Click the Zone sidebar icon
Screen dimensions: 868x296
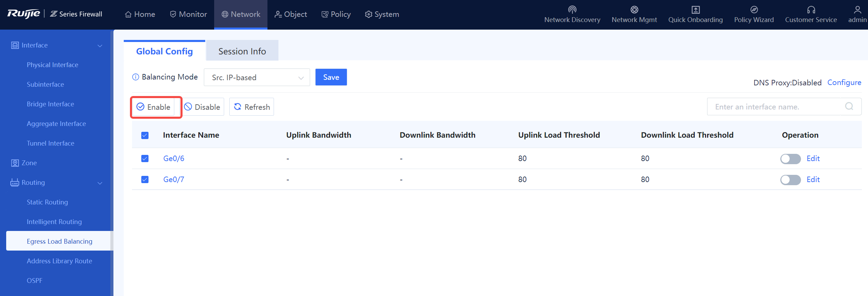(x=15, y=163)
